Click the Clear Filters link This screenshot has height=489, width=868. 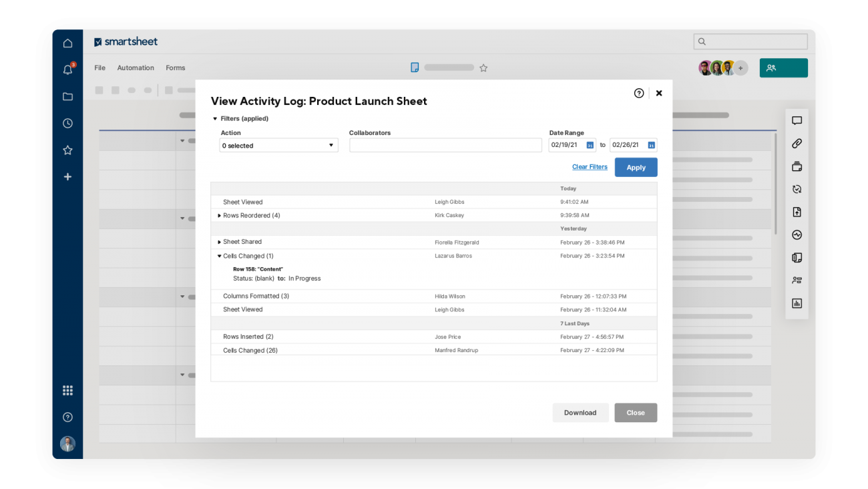[590, 167]
